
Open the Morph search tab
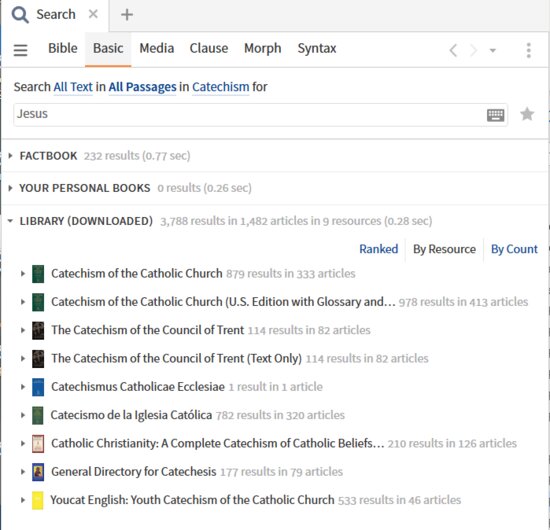[263, 48]
